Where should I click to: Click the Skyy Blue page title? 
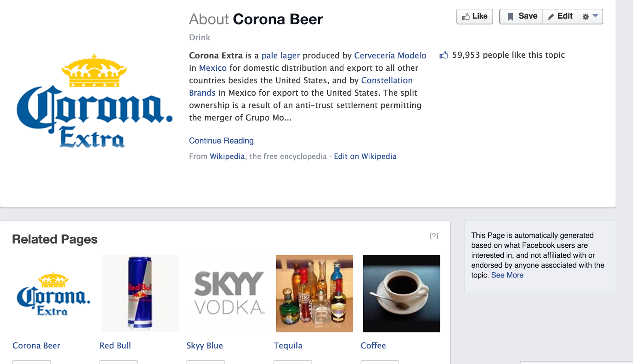click(205, 346)
